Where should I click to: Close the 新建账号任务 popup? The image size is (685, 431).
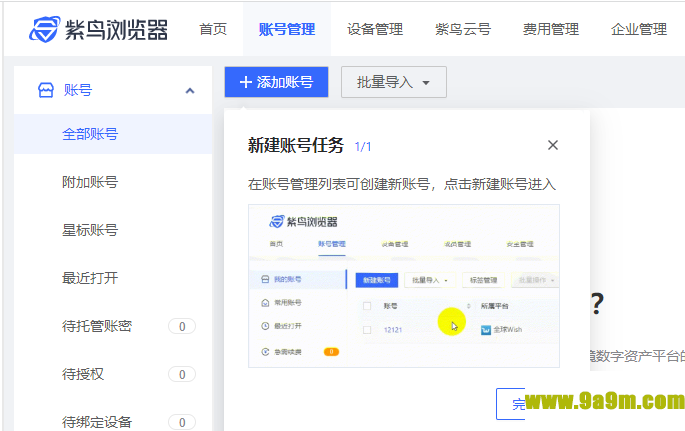553,145
